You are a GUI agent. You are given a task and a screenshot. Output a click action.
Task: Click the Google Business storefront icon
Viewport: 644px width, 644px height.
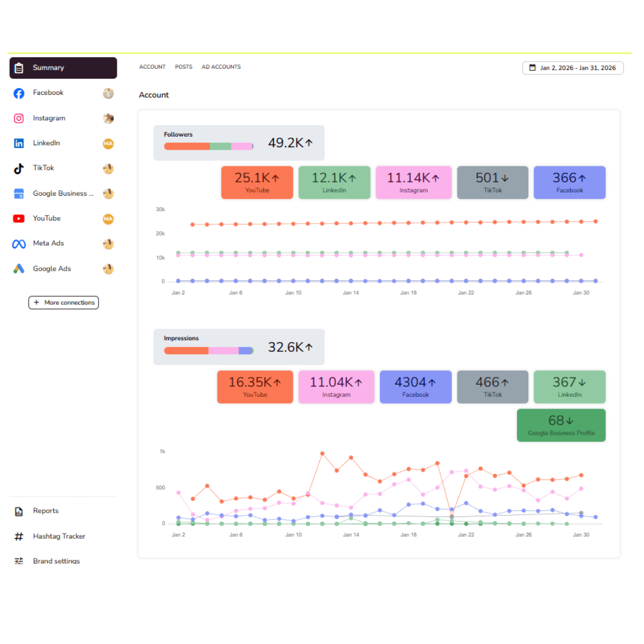(19, 194)
